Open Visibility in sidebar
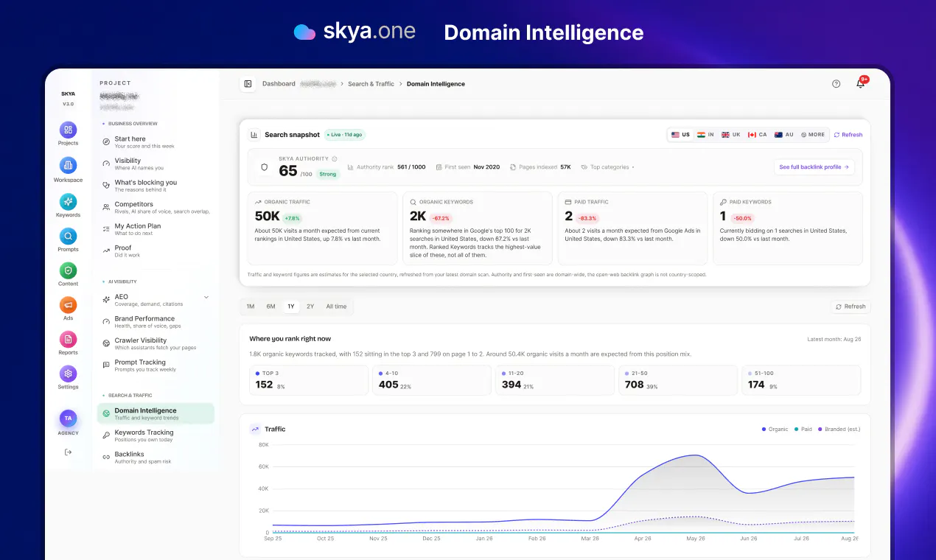 pyautogui.click(x=156, y=164)
